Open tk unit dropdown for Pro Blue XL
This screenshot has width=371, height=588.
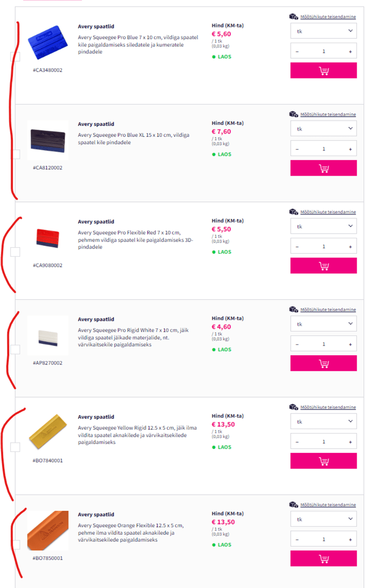323,129
